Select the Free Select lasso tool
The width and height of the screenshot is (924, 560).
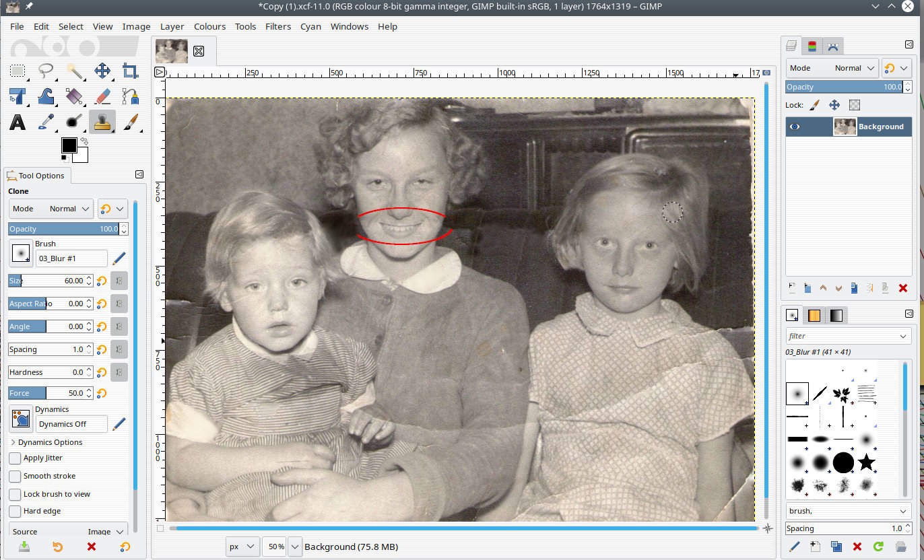coord(46,71)
